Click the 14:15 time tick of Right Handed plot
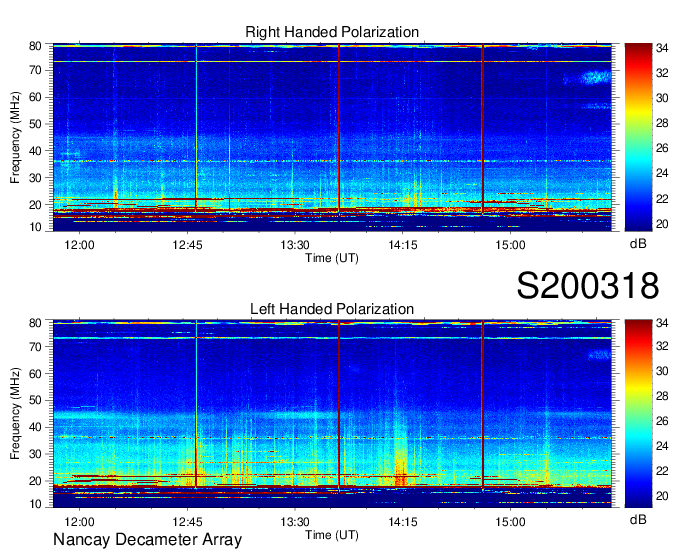Screen dimensions: 680x552 403,245
